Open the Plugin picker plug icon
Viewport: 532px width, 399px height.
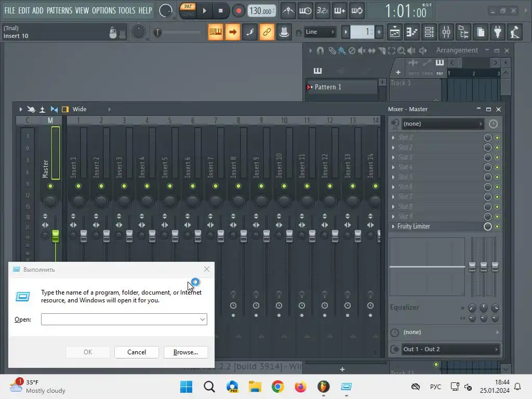(x=498, y=32)
